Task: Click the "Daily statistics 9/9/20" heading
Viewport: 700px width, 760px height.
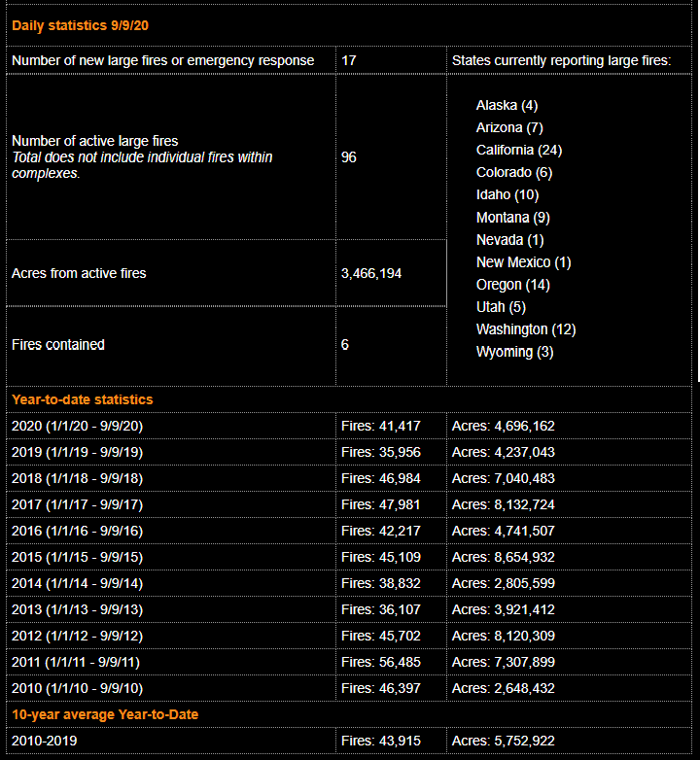Action: (x=81, y=24)
